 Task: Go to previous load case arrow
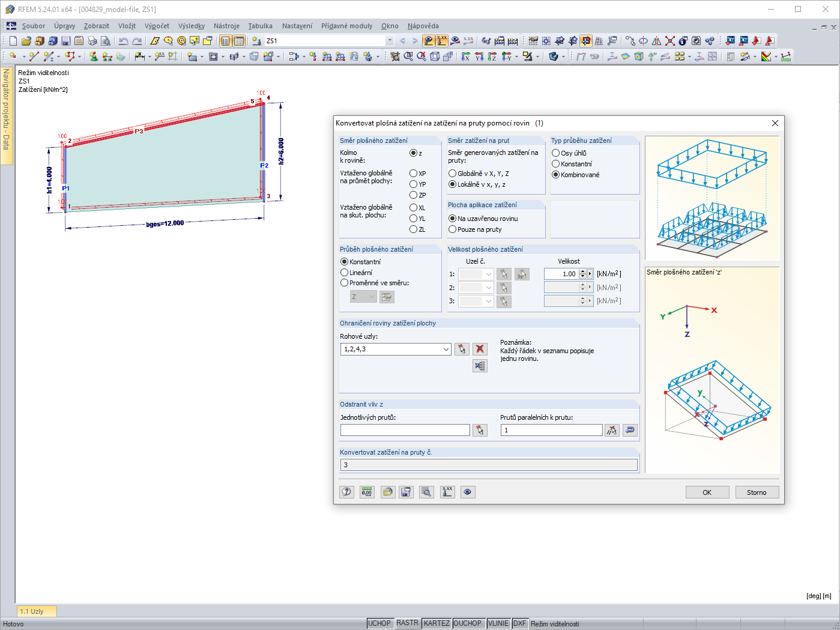[x=402, y=41]
